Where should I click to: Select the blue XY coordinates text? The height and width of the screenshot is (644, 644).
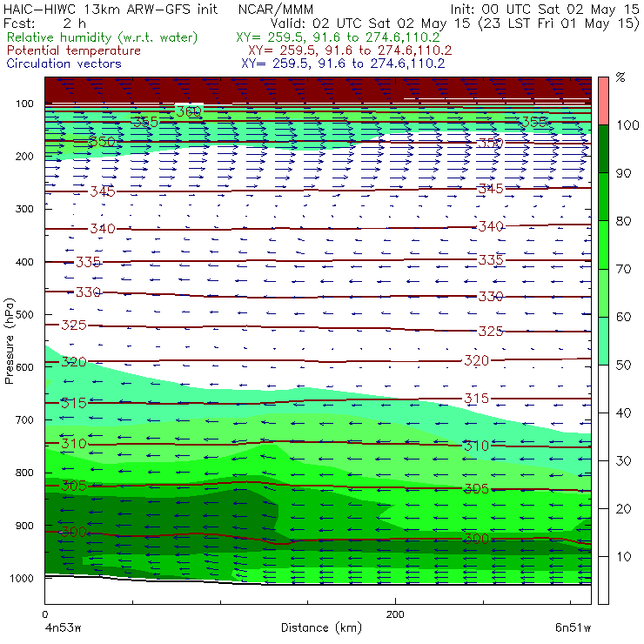343,64
